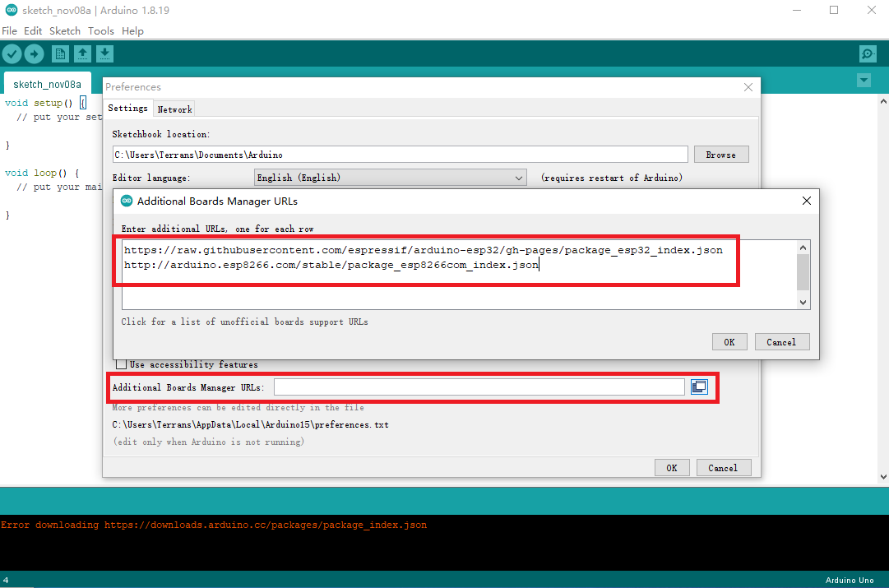Click the preferences.txt file path
Viewport: 889px width, 588px height.
[x=251, y=424]
